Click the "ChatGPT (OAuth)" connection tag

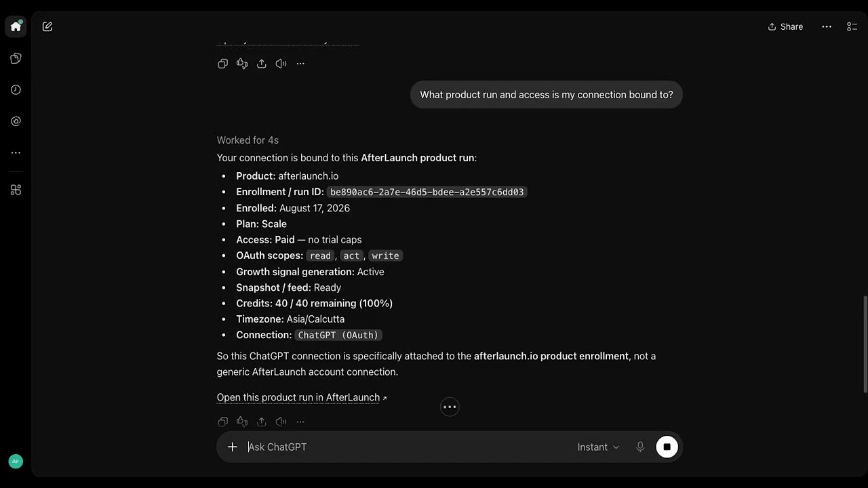coord(338,335)
